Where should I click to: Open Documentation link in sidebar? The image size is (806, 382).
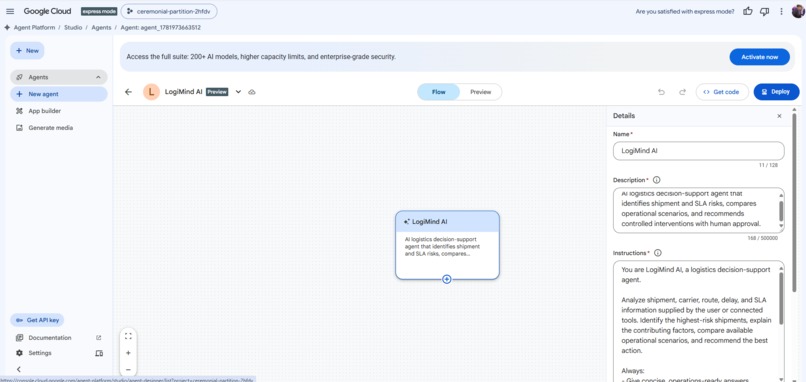[50, 338]
